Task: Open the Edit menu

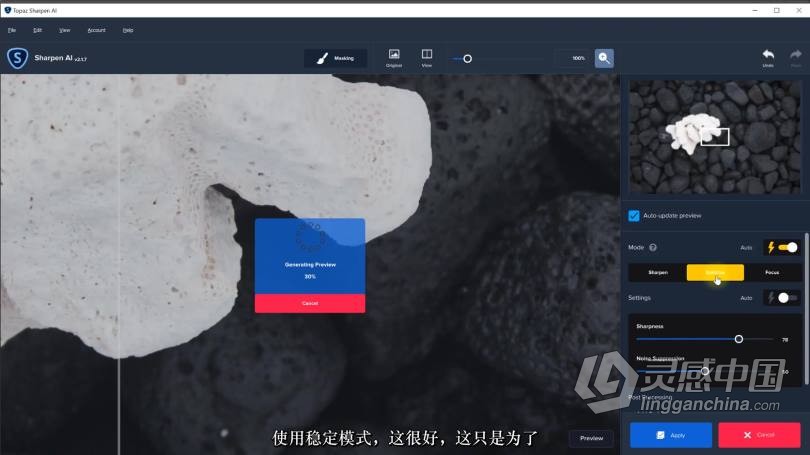Action: point(37,30)
